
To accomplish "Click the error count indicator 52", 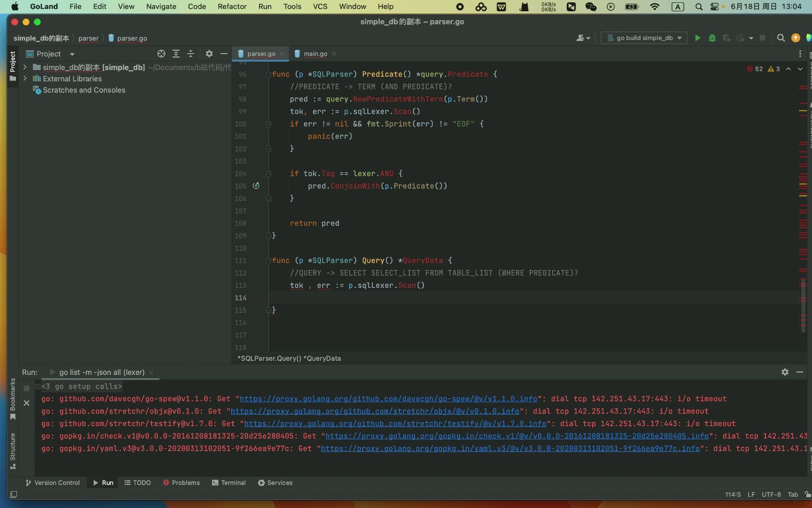I will tap(755, 69).
